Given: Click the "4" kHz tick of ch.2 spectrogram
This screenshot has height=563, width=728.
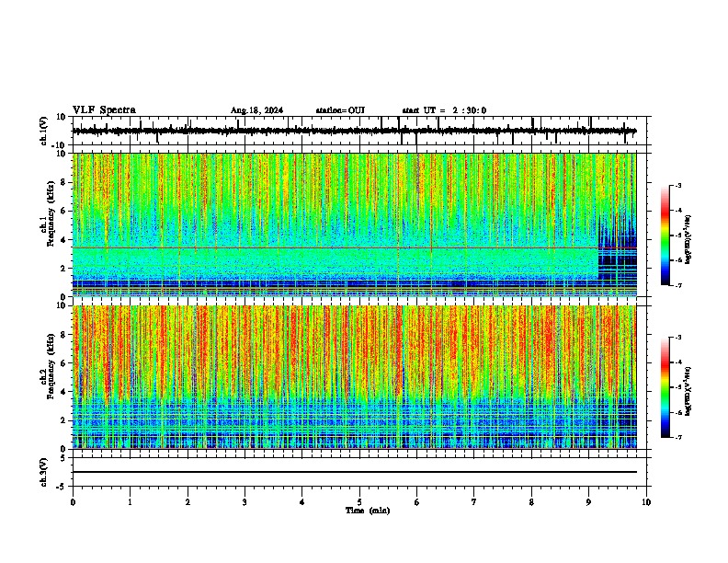Looking at the screenshot, I should pos(63,392).
